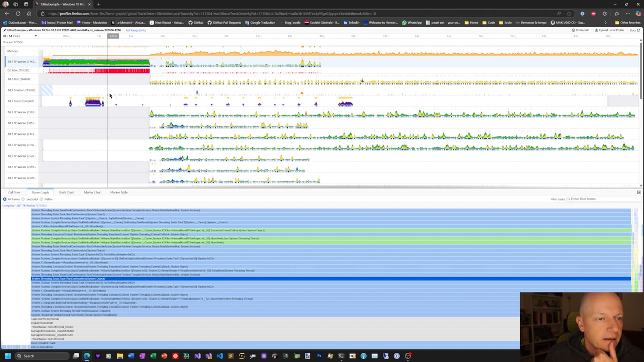The width and height of the screenshot is (644, 362).
Task: Select the Native frames radio button
Action: click(42, 199)
